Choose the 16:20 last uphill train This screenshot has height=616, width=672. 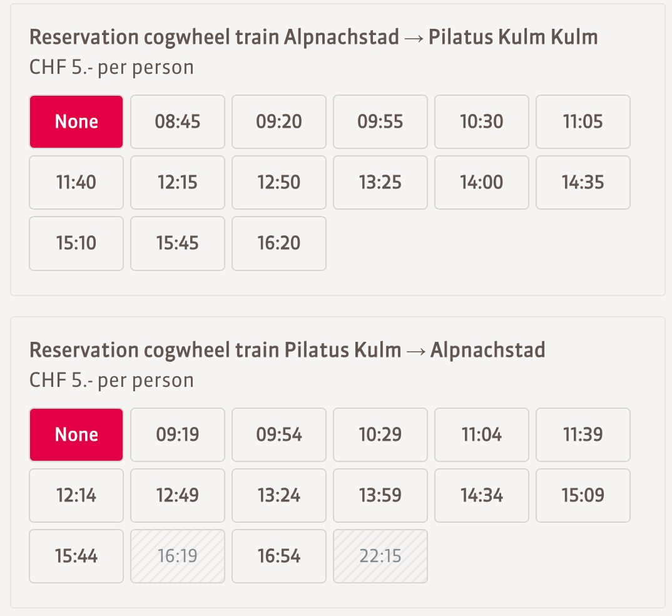coord(279,243)
